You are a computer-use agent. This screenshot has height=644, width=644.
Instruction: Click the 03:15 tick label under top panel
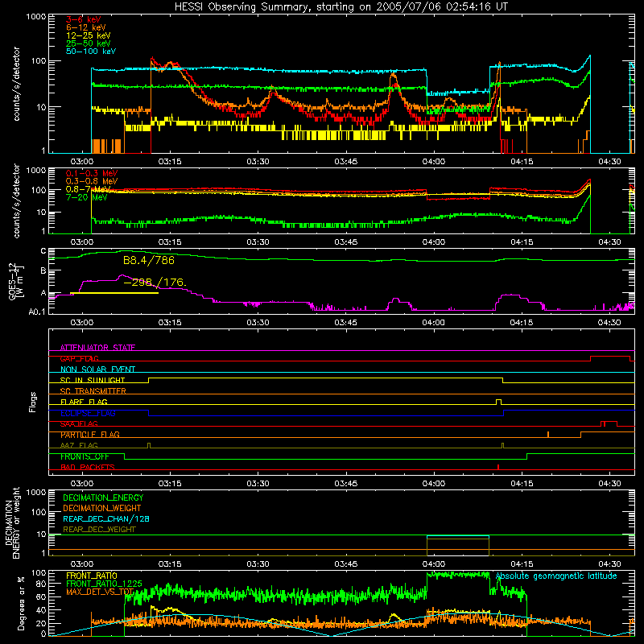click(170, 162)
